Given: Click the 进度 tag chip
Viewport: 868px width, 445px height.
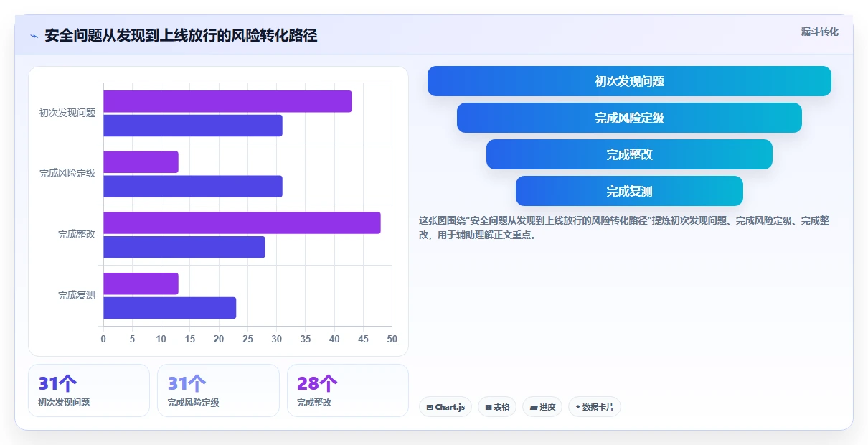Looking at the screenshot, I should (542, 407).
